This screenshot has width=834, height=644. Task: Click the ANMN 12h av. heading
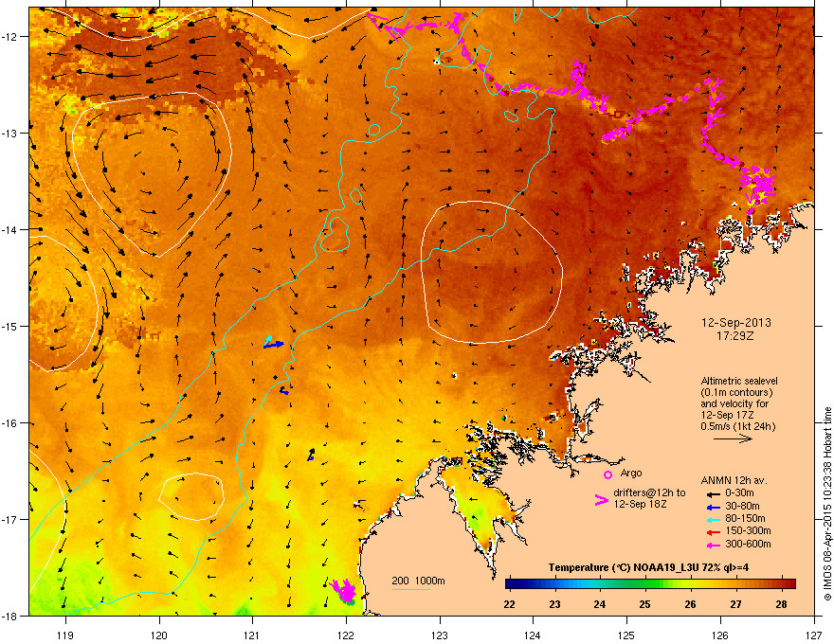pyautogui.click(x=734, y=480)
